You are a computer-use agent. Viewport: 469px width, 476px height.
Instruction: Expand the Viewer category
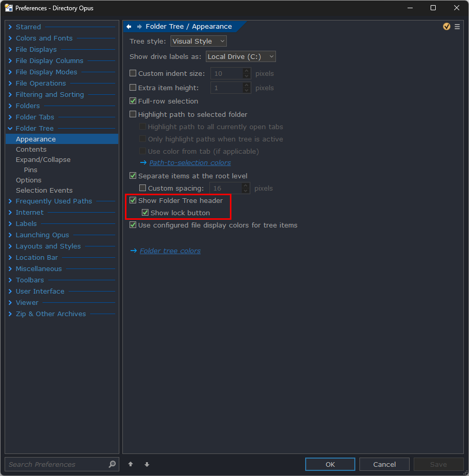pyautogui.click(x=10, y=302)
